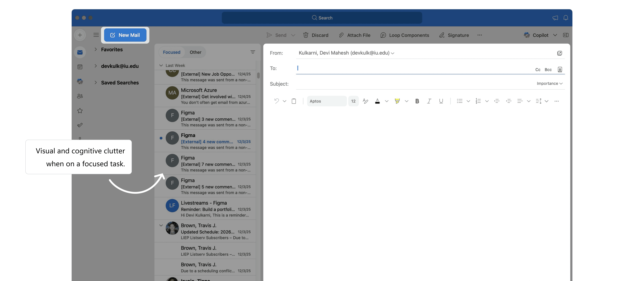The height and width of the screenshot is (281, 644).
Task: Open the compose window in a new window
Action: [559, 53]
